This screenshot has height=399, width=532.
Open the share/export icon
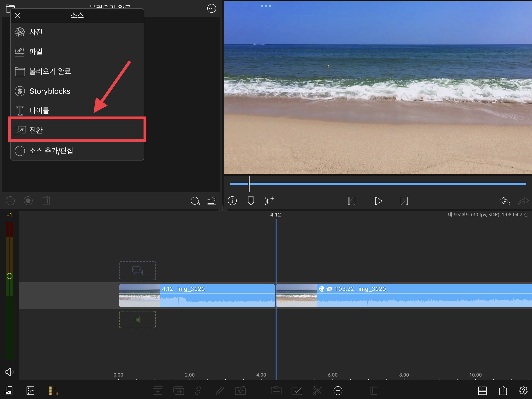[x=503, y=391]
